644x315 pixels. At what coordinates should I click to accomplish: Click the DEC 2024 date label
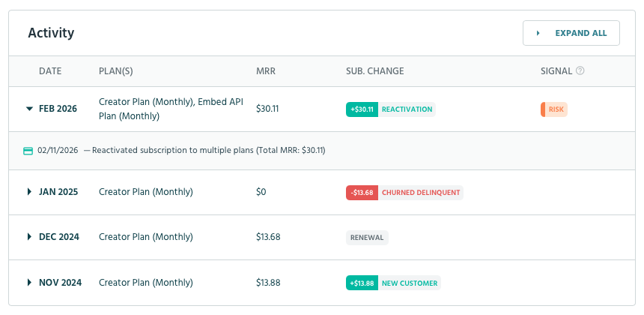(59, 237)
